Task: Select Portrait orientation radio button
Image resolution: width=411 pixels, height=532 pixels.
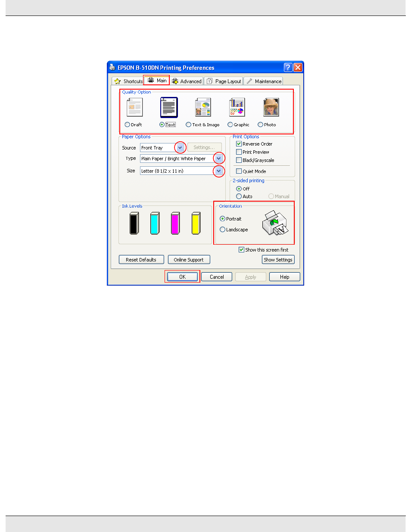Action: tap(222, 219)
